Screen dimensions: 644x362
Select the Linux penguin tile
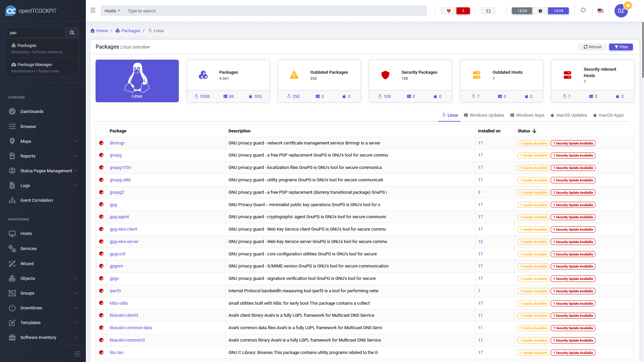(137, 81)
